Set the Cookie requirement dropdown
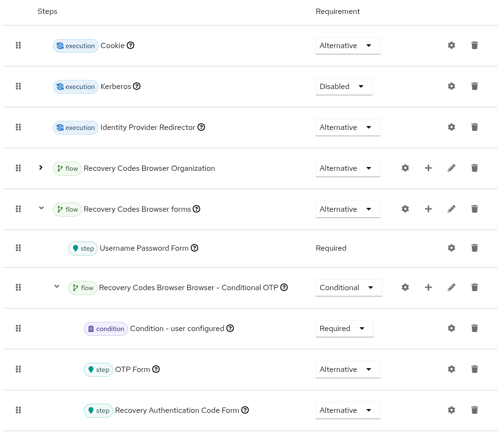504x435 pixels. pos(348,45)
